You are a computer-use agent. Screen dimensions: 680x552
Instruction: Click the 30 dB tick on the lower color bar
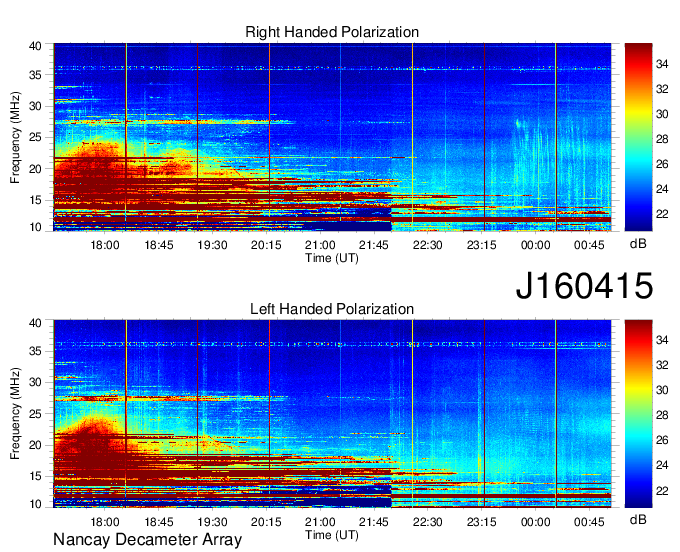pos(662,390)
